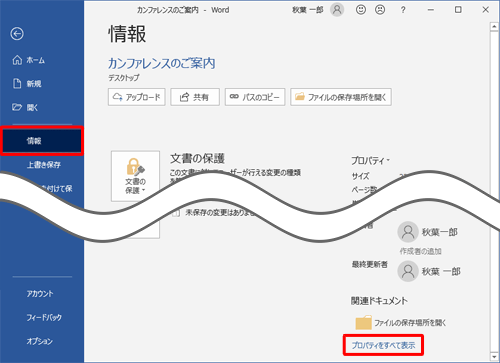Viewport: 500px width, 363px height.
Task: Click the scrollbar down arrow
Action: [x=494, y=357]
